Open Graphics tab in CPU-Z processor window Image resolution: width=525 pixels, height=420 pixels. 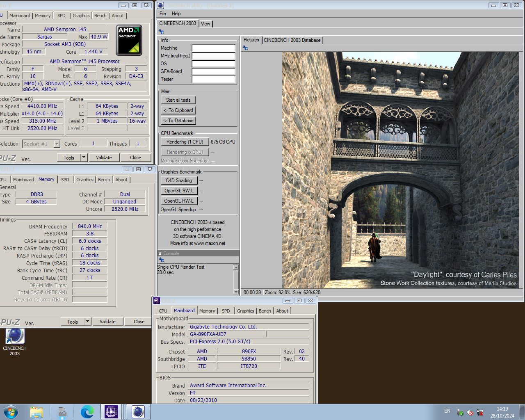coord(81,16)
